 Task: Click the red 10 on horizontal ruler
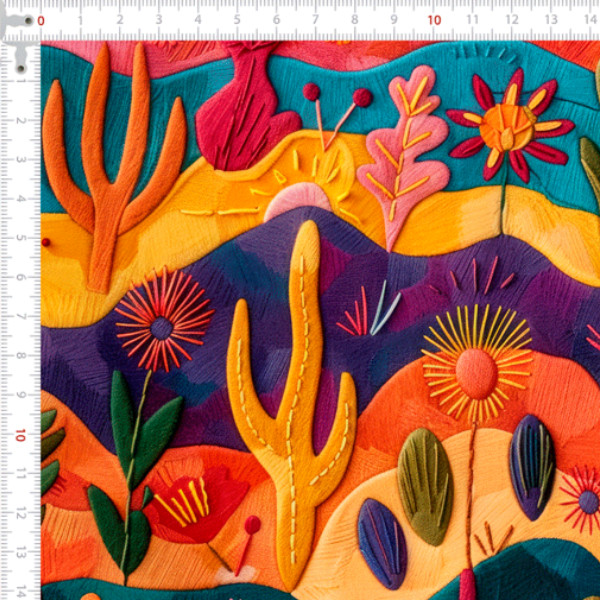coord(434,20)
